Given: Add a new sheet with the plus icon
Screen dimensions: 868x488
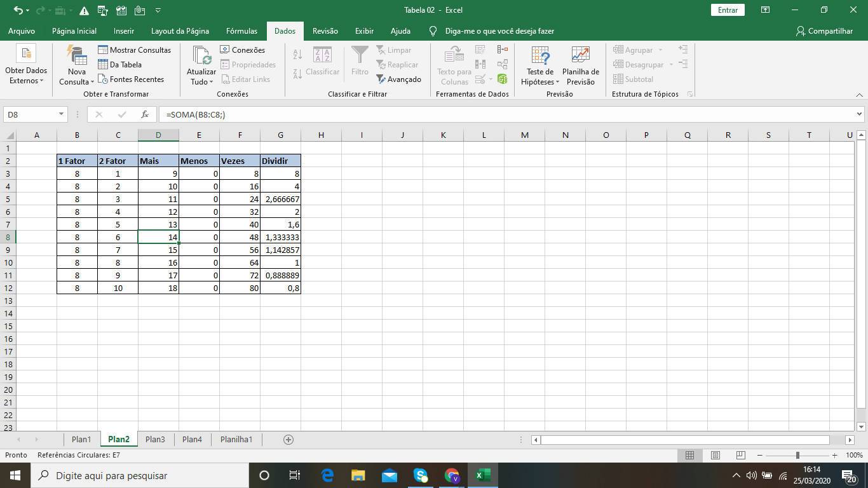Looking at the screenshot, I should pos(288,439).
